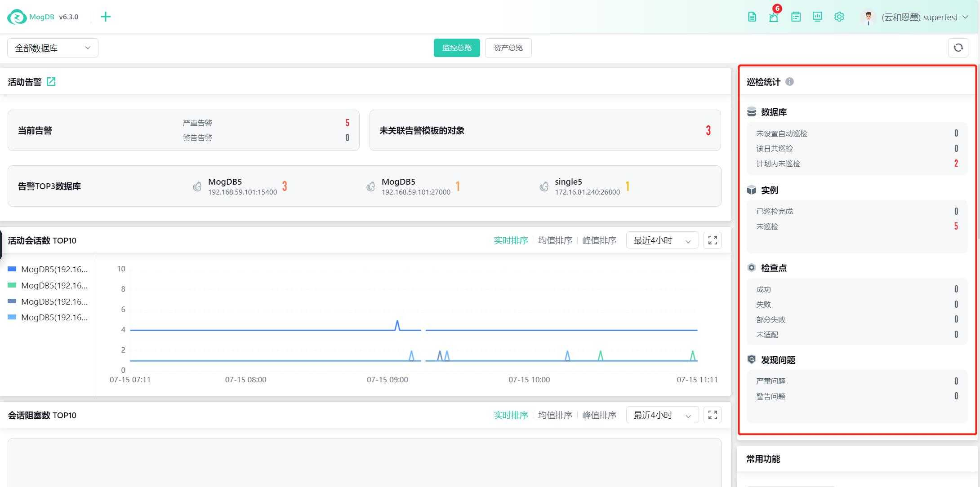Viewport: 980px width, 487px height.
Task: Open the alarm bell with badge 6
Action: [x=774, y=17]
